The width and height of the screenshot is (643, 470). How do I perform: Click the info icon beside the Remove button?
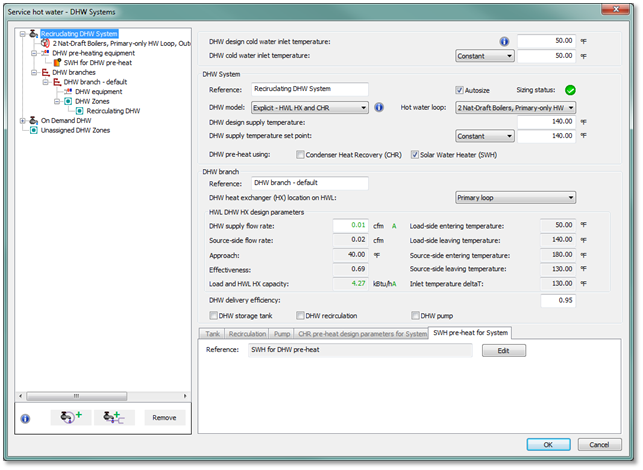[26, 419]
